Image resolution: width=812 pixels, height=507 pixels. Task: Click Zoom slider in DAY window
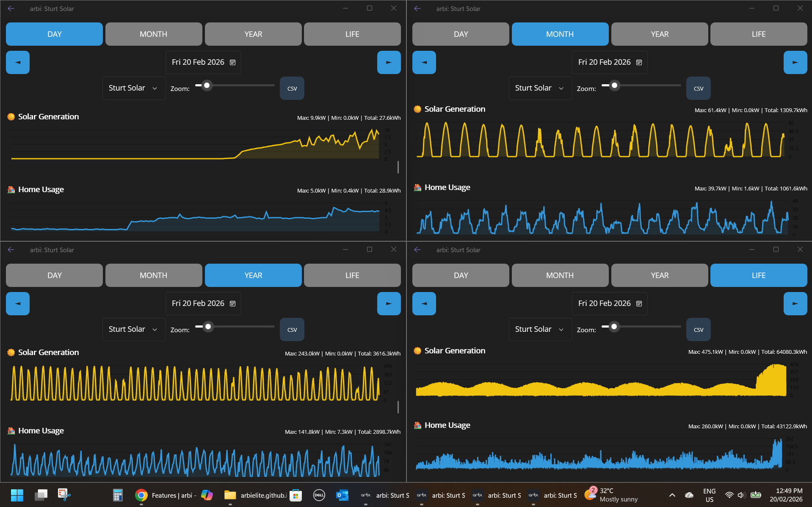click(235, 85)
